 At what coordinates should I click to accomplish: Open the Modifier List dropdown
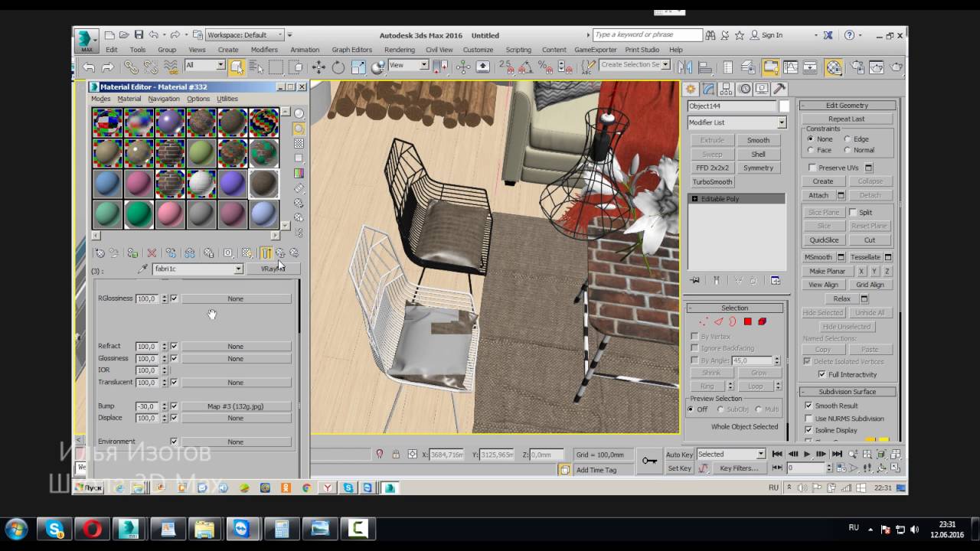click(x=737, y=122)
